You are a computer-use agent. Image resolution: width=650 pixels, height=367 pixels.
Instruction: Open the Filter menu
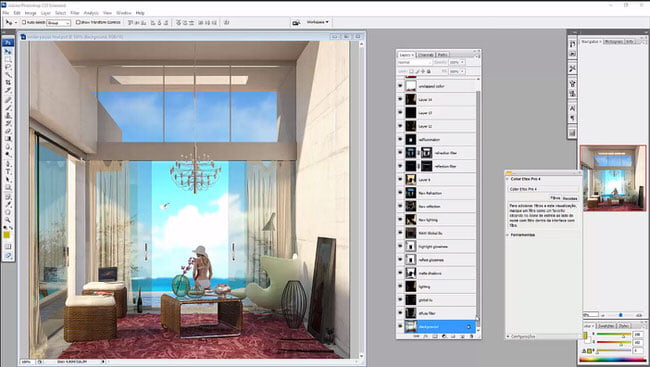tap(75, 13)
